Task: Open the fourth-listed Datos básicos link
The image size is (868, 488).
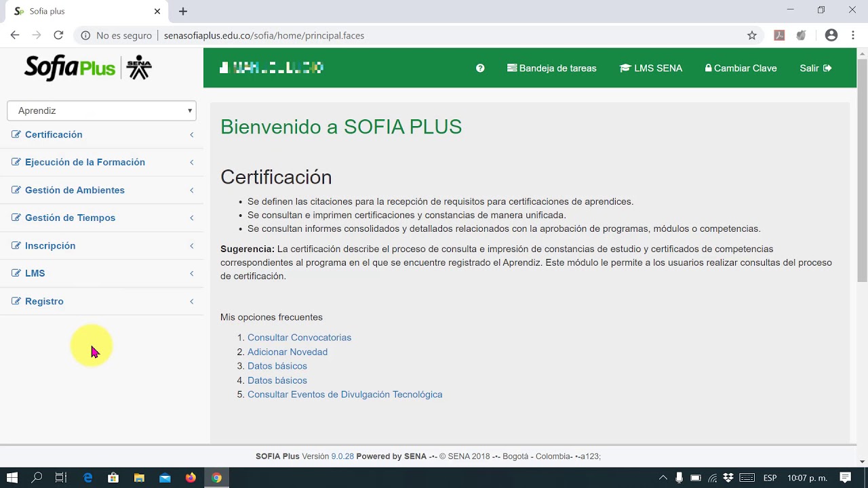Action: click(x=277, y=380)
